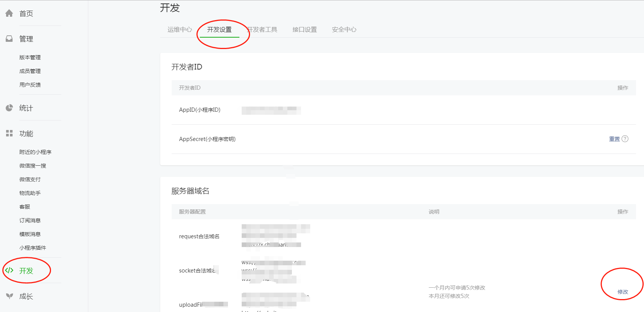Select 小程序插件 in the sidebar
The height and width of the screenshot is (312, 644).
click(33, 248)
